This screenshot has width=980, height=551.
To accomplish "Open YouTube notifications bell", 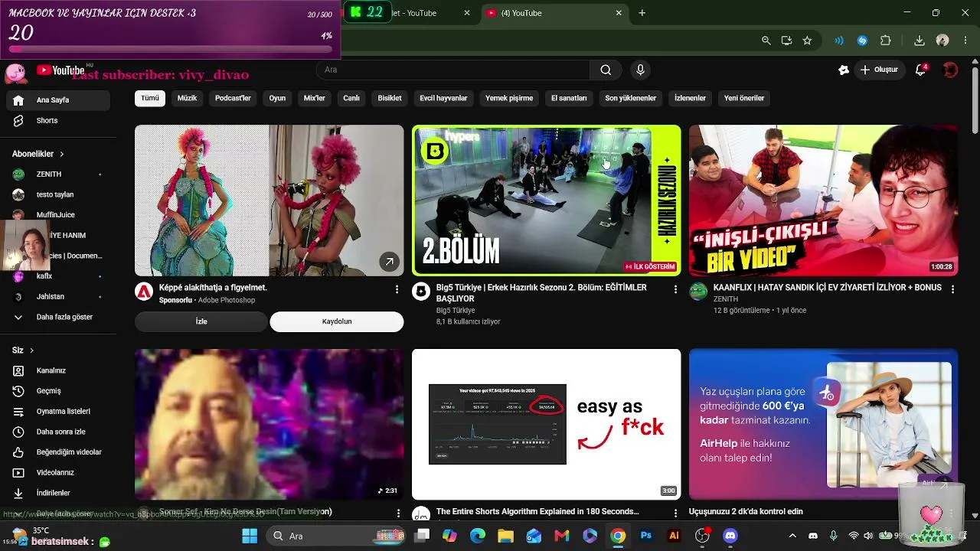I will click(921, 70).
